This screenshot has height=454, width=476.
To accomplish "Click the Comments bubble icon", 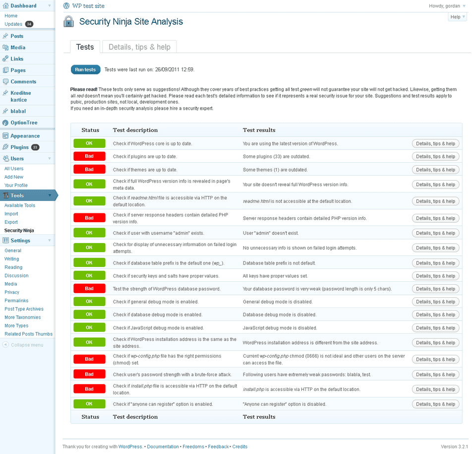I will [5, 81].
